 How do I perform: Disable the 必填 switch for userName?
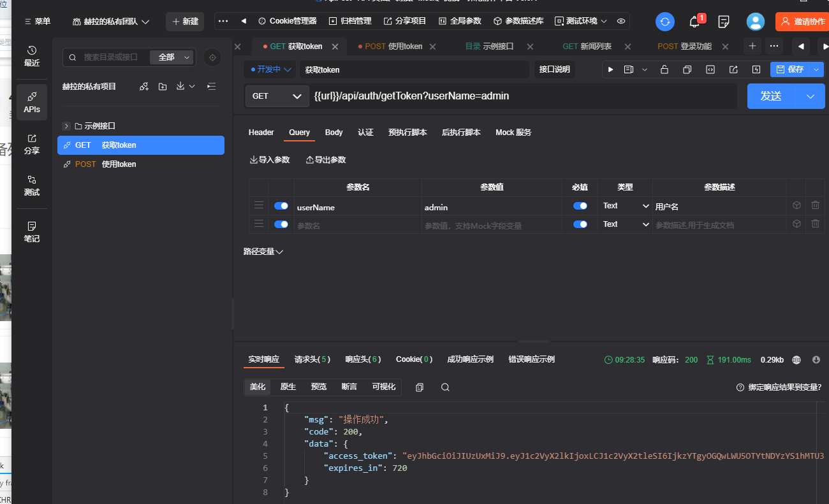[580, 205]
